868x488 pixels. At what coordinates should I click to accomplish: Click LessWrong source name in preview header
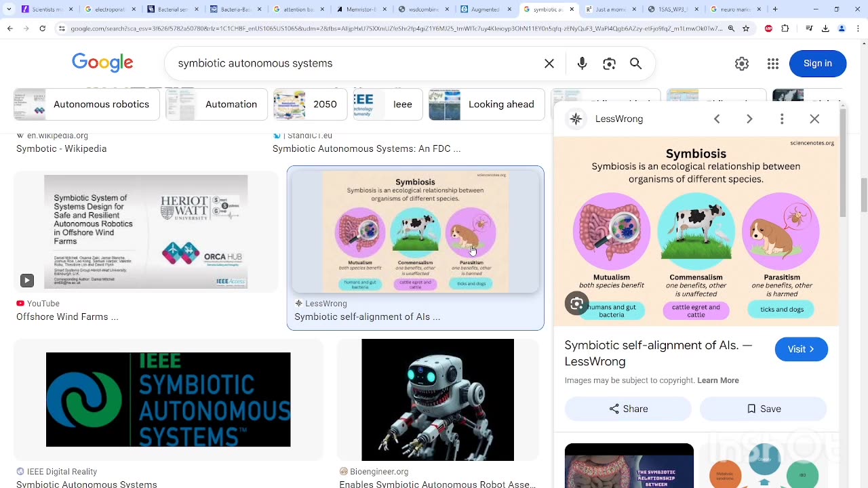618,119
